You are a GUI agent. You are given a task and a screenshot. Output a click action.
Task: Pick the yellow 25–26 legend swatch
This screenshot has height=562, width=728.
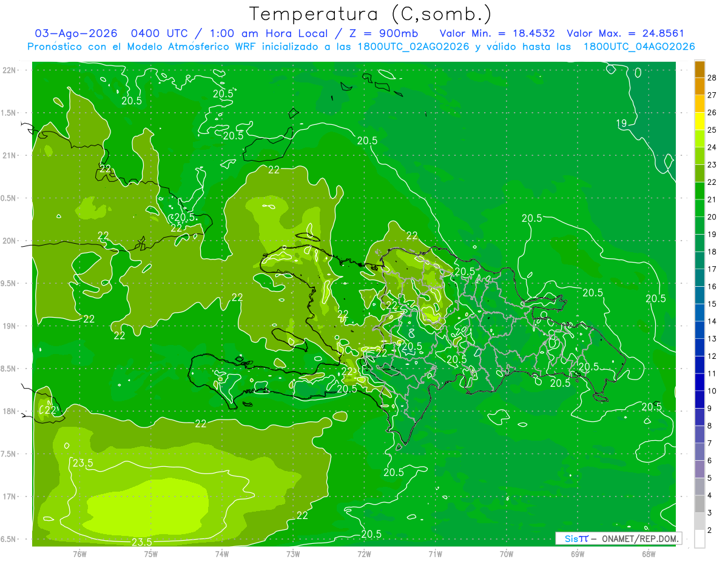pyautogui.click(x=699, y=121)
